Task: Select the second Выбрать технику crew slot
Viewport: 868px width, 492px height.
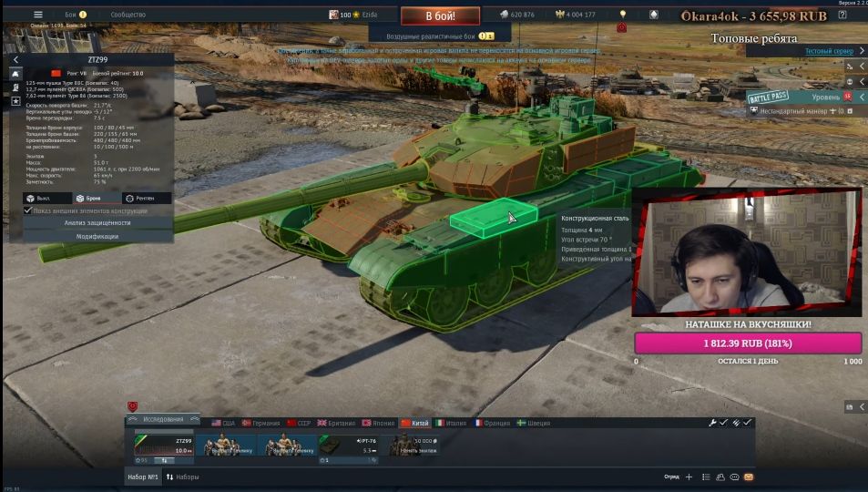Action: click(288, 446)
